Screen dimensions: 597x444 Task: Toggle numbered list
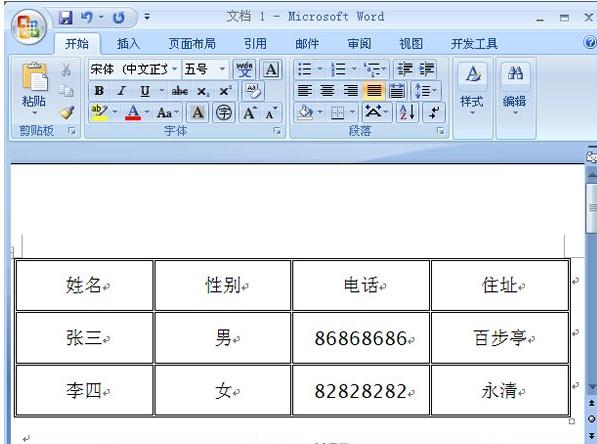pos(338,69)
